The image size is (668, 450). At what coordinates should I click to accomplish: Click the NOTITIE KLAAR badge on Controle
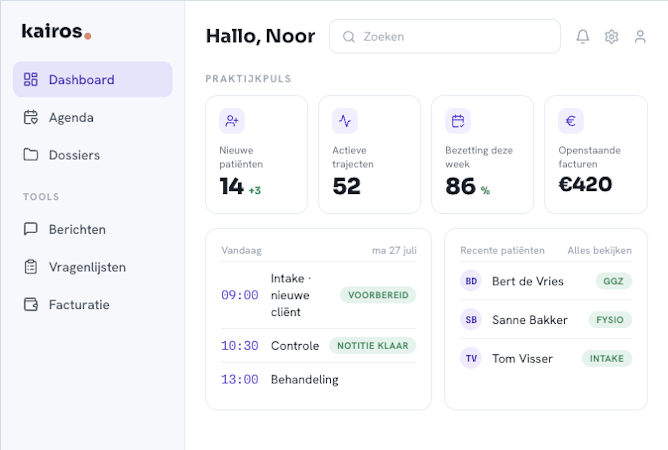[373, 346]
